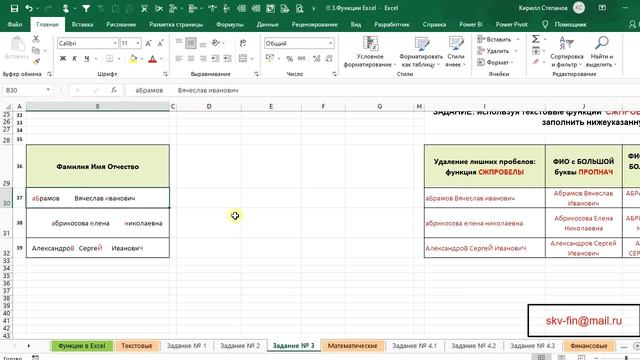640x360 pixels.
Task: Toggle center horizontal alignment
Action: [191, 59]
